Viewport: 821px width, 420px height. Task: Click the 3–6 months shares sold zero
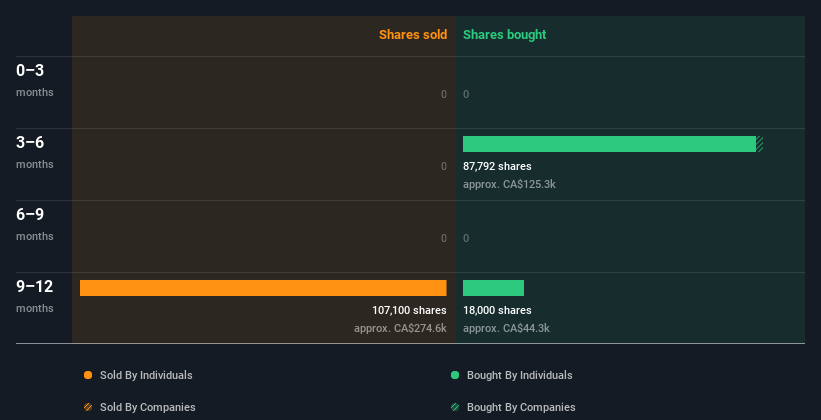point(444,166)
